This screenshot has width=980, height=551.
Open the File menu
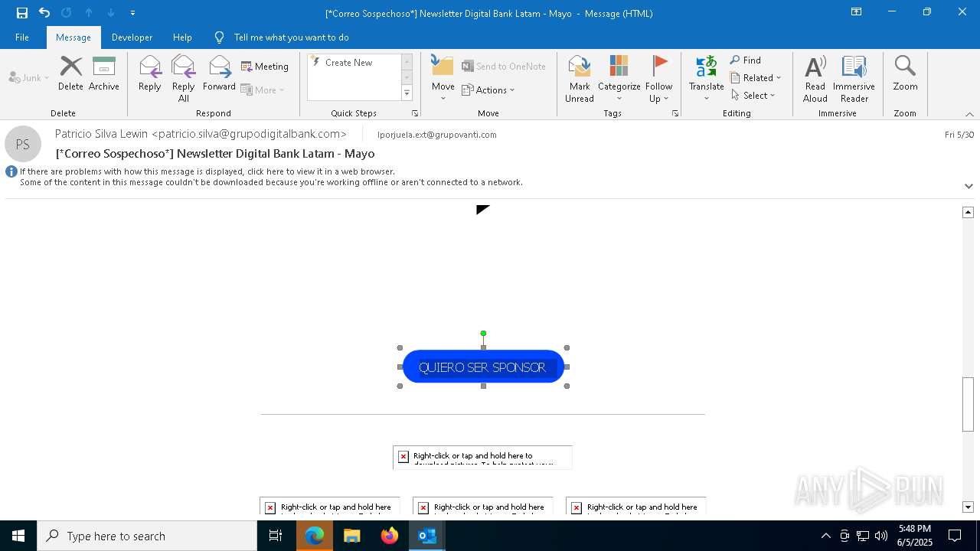tap(22, 37)
